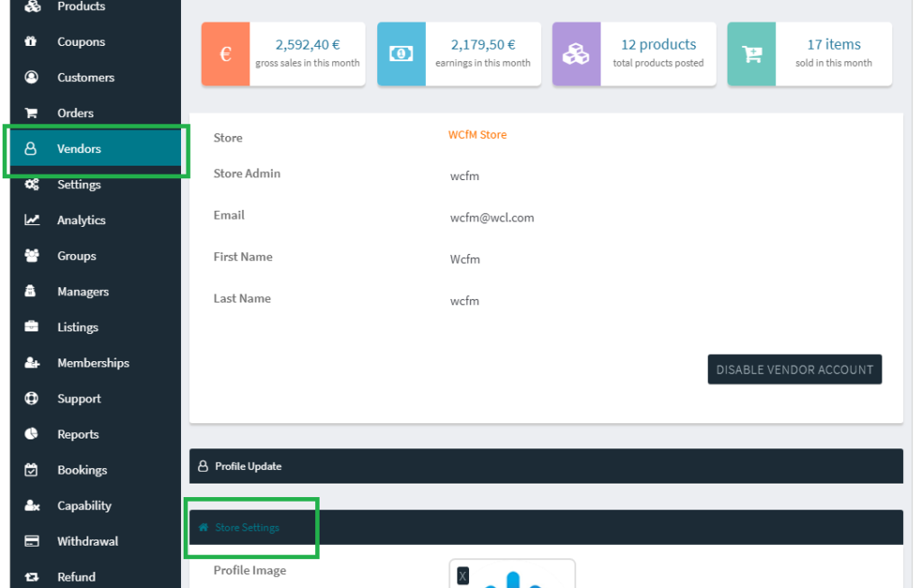Screen dimensions: 922x588
Task: Click the First Name value Wcfm
Action: coord(466,259)
